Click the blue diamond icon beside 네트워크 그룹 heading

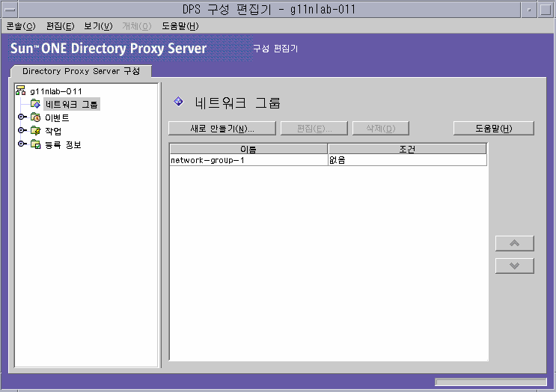coord(178,102)
